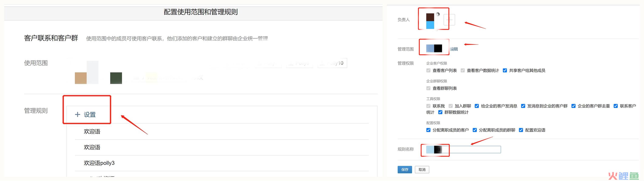Select the Polly10 member tag
Screen dimensions: 644x181
332,63
